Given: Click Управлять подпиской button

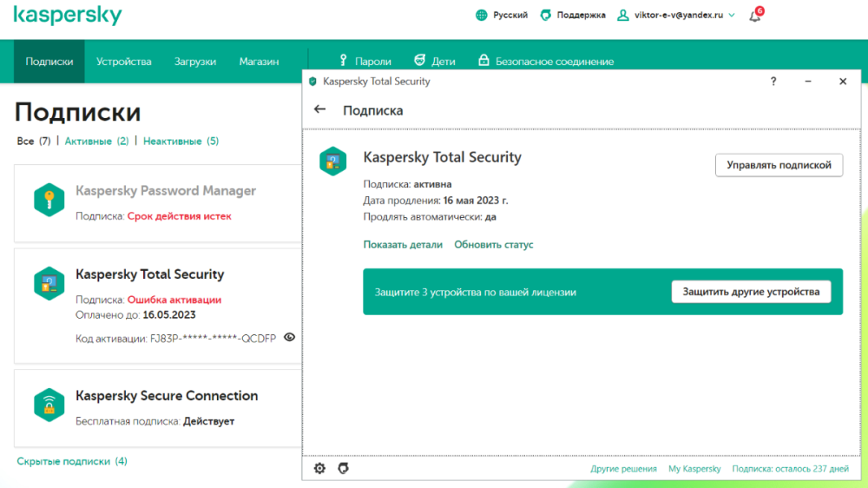Looking at the screenshot, I should [779, 165].
